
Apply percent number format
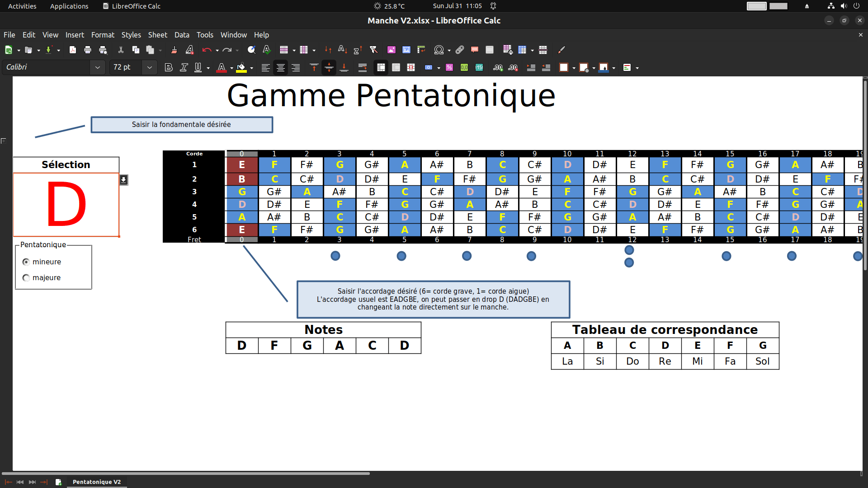tap(449, 68)
